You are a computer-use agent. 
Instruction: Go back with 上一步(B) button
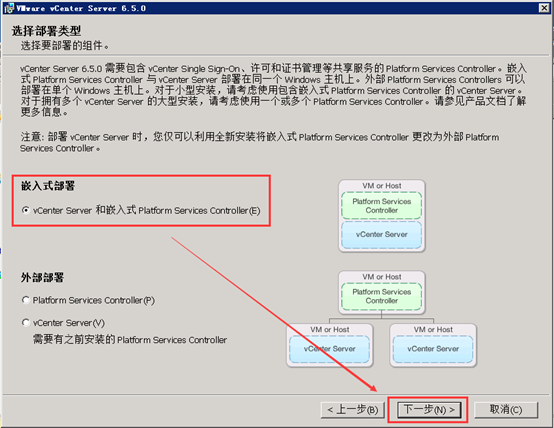[x=353, y=410]
